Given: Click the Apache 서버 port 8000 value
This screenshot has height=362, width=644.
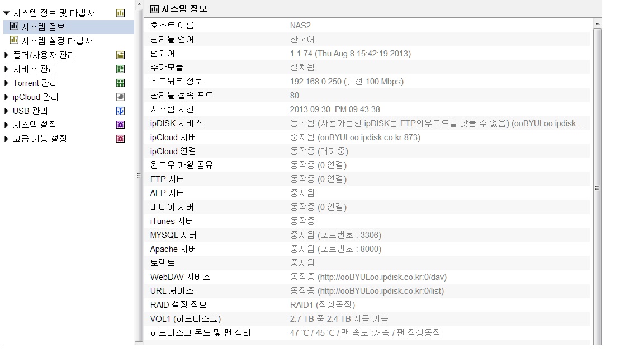Looking at the screenshot, I should click(335, 249).
